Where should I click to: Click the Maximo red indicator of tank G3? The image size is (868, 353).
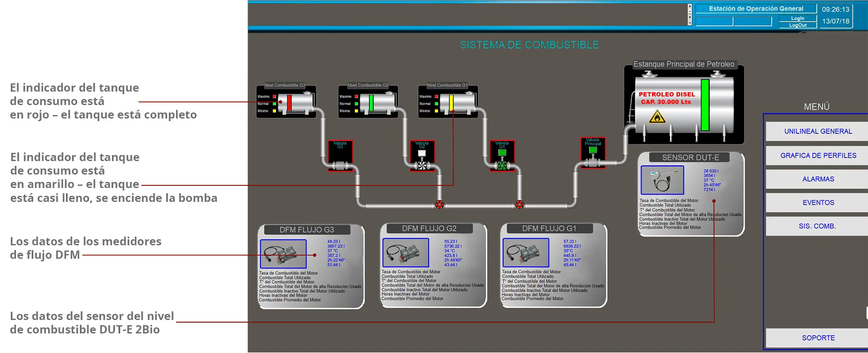pyautogui.click(x=274, y=96)
